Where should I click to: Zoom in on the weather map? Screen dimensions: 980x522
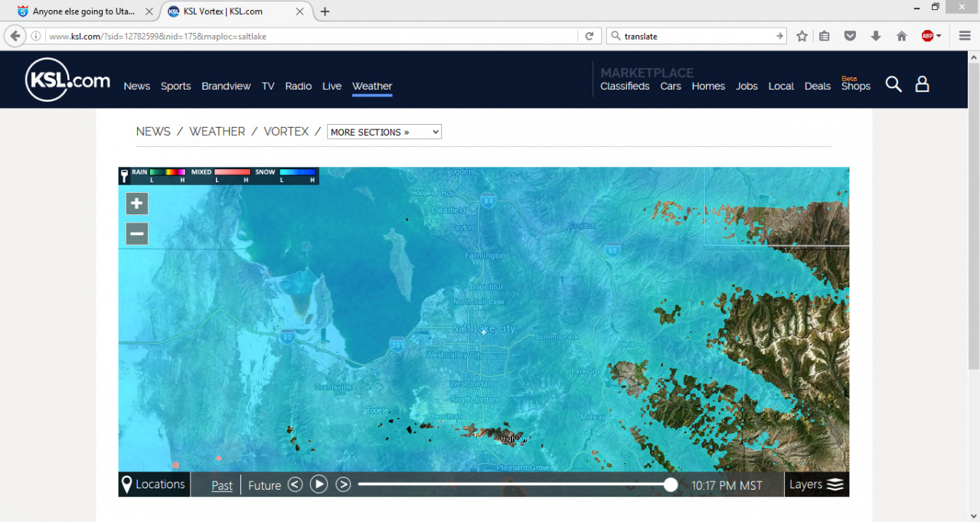[137, 204]
